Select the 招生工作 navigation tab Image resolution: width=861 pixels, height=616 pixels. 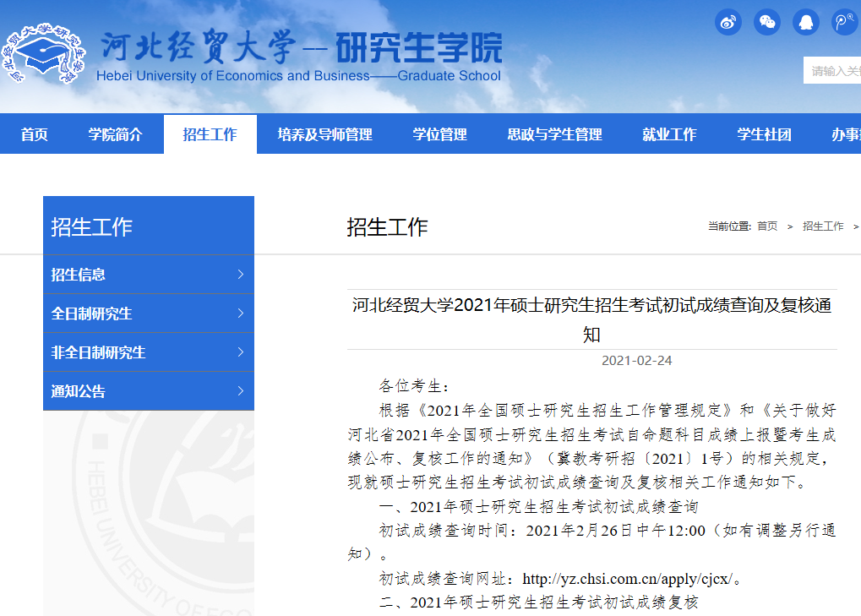point(210,134)
